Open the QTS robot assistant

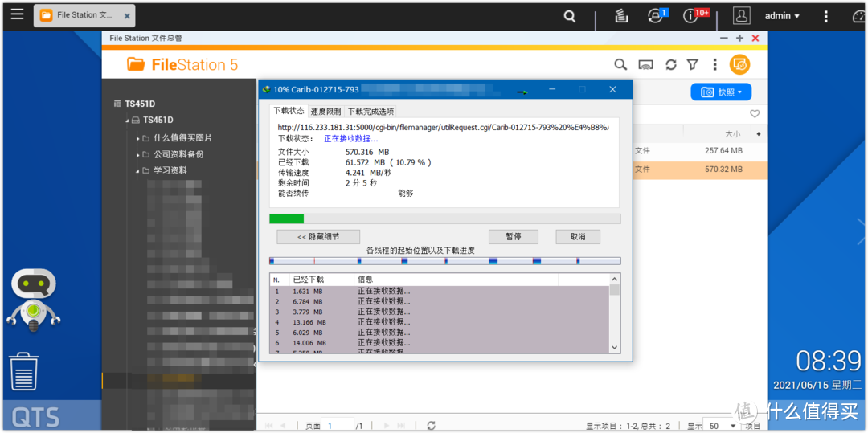pos(33,300)
